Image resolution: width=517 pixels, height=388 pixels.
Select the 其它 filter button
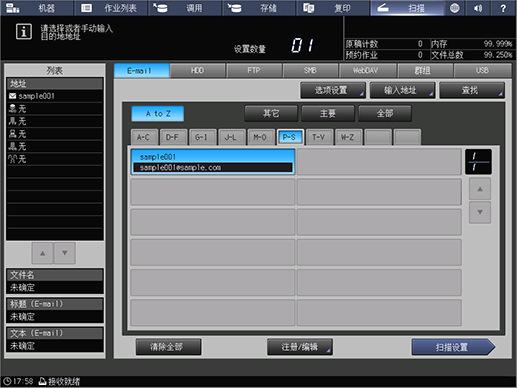(x=271, y=114)
